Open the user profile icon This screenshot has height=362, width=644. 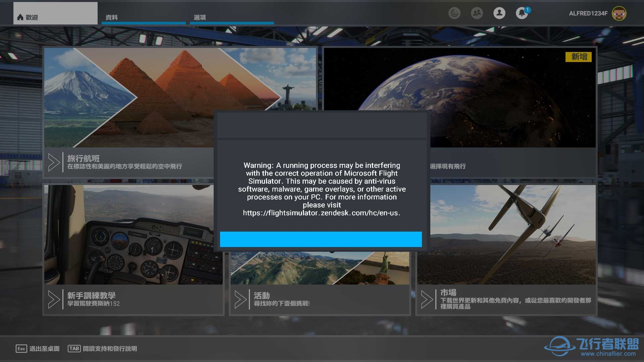click(499, 13)
